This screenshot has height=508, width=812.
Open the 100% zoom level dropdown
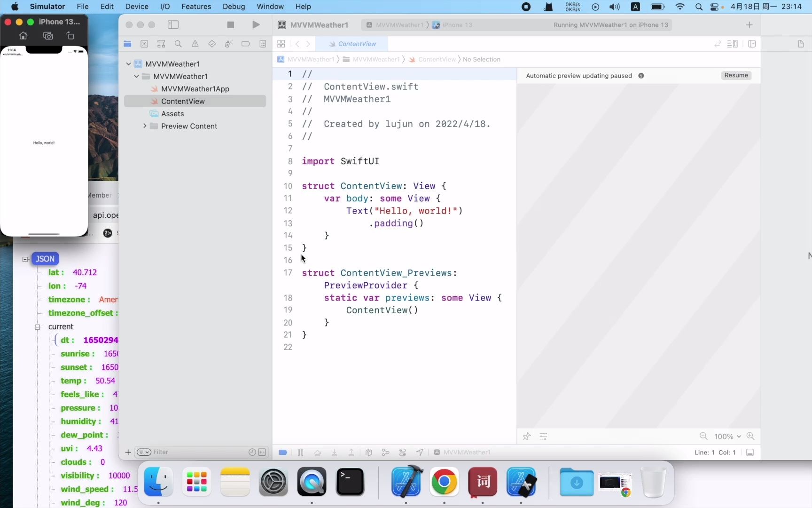[727, 437]
